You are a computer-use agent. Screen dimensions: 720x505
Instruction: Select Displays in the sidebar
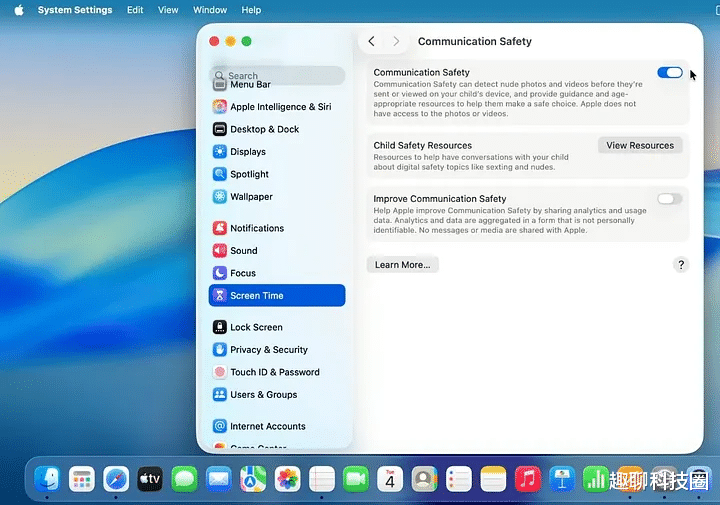coord(276,152)
